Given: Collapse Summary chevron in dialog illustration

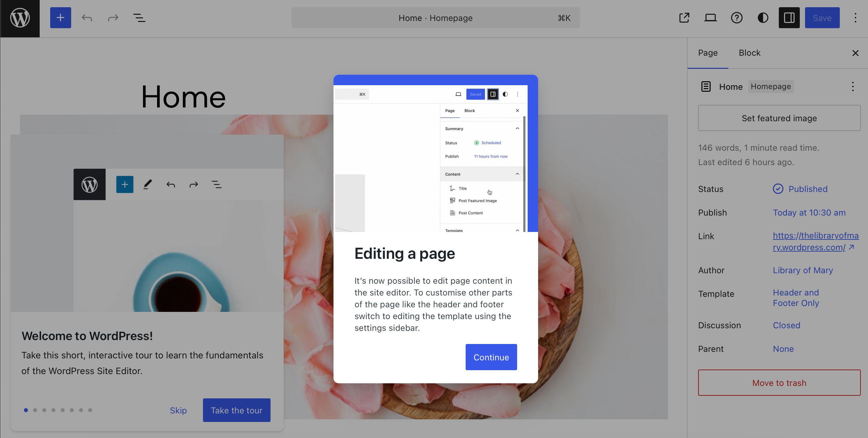Looking at the screenshot, I should pyautogui.click(x=517, y=128).
